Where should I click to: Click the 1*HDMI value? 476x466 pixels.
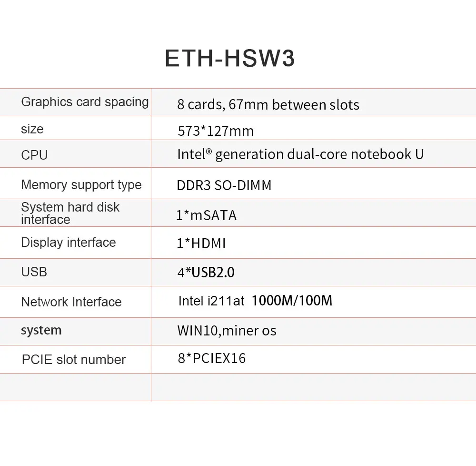point(201,243)
